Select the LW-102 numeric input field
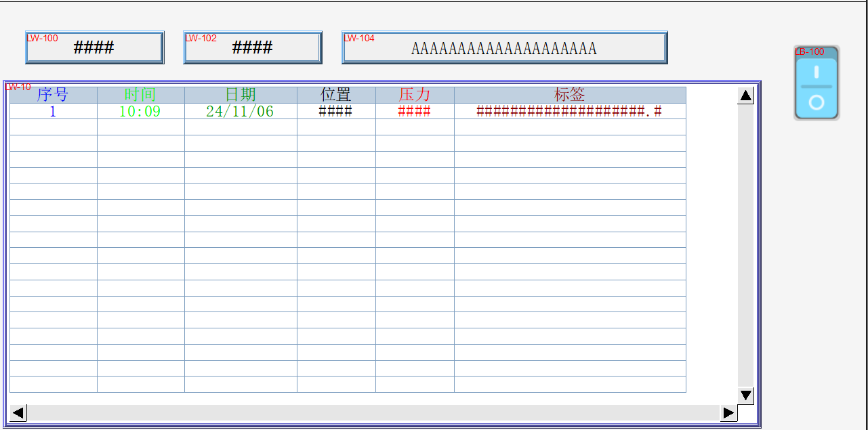This screenshot has height=430, width=868. click(252, 47)
